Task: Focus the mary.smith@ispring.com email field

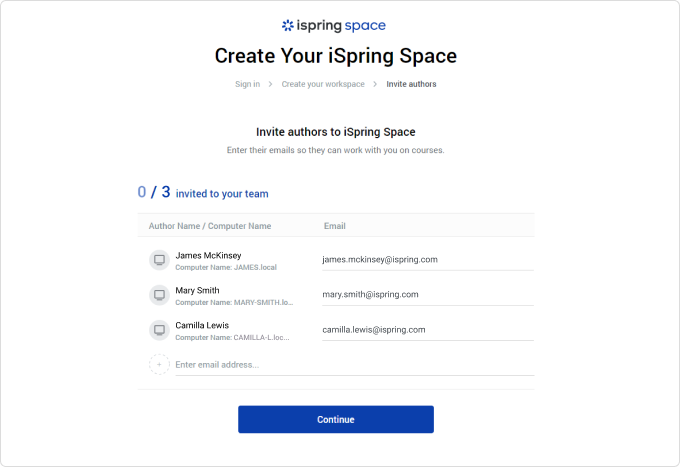Action: (x=427, y=295)
